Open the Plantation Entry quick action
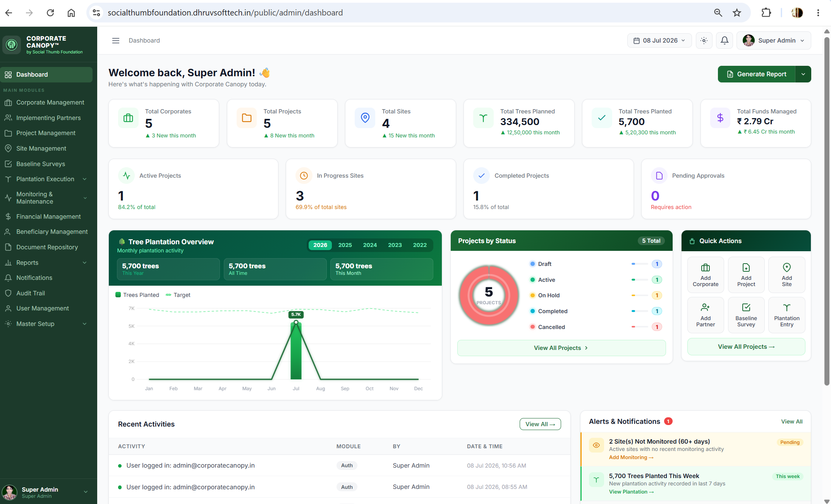 [786, 315]
